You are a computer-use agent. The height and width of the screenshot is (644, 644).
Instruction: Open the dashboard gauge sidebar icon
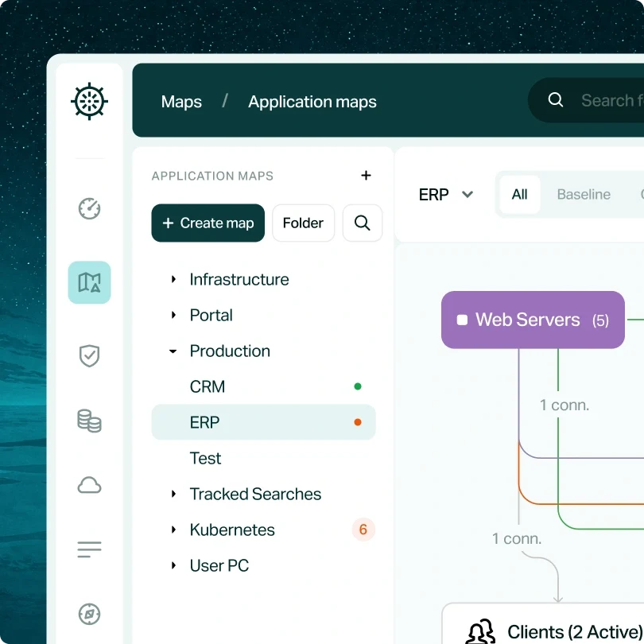(x=89, y=208)
